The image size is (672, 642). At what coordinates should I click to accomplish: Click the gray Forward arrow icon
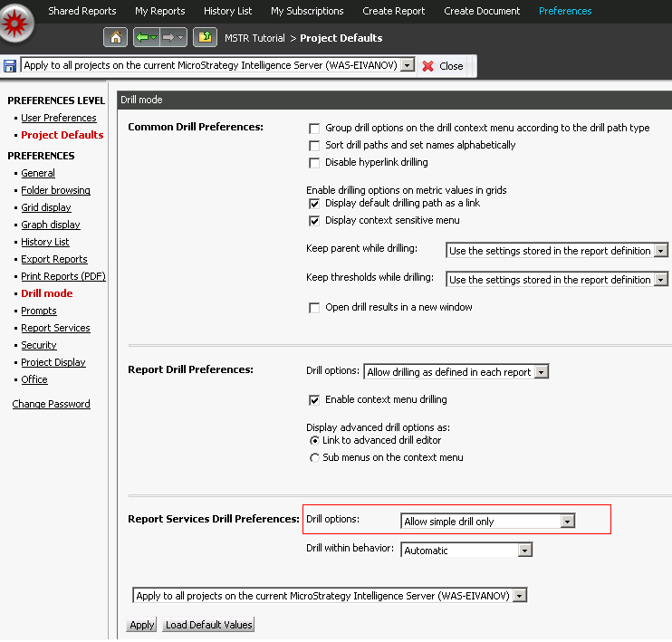[x=169, y=38]
